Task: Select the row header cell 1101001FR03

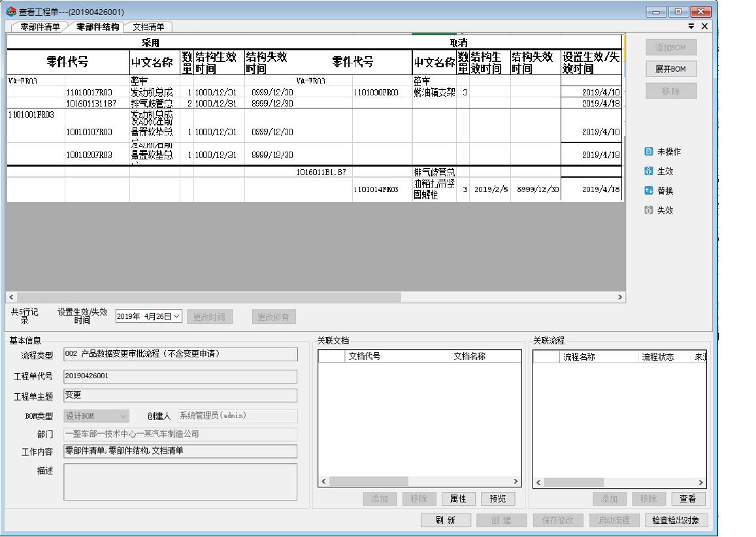Action: pos(36,114)
